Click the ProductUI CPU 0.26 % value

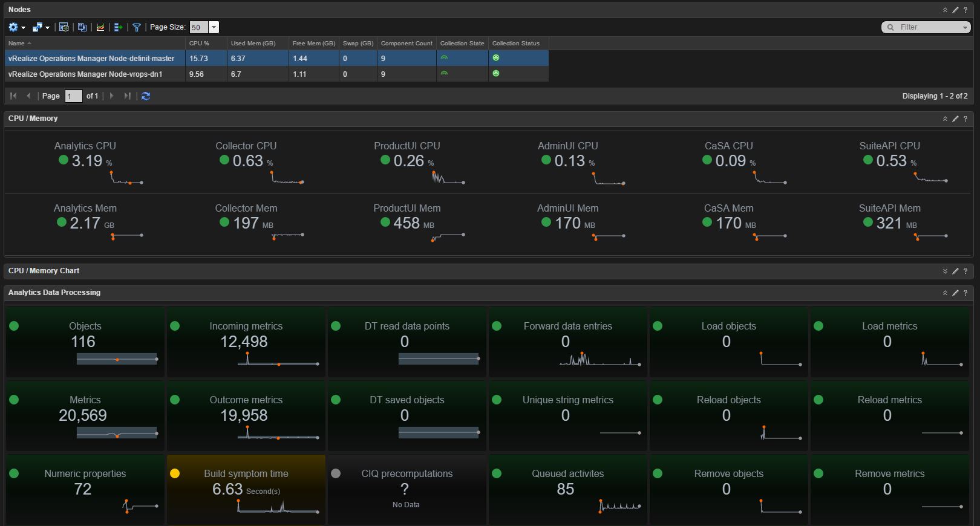click(x=414, y=161)
